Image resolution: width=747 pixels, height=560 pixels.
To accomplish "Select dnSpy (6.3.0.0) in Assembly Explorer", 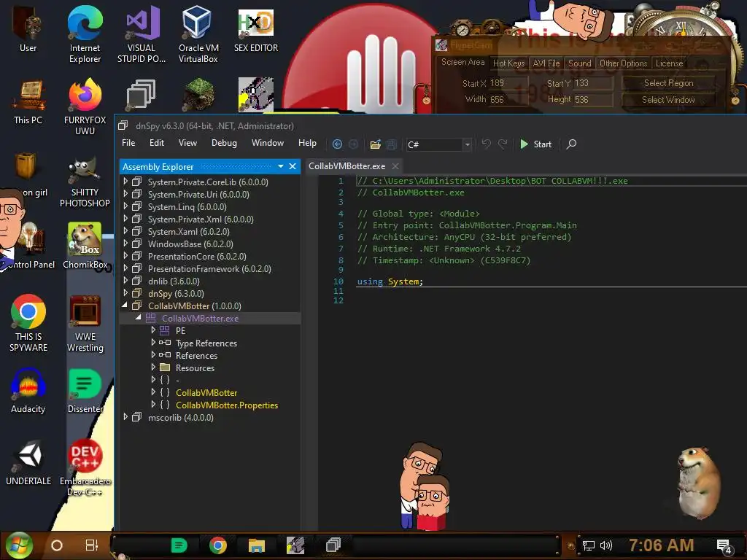I will [x=176, y=294].
